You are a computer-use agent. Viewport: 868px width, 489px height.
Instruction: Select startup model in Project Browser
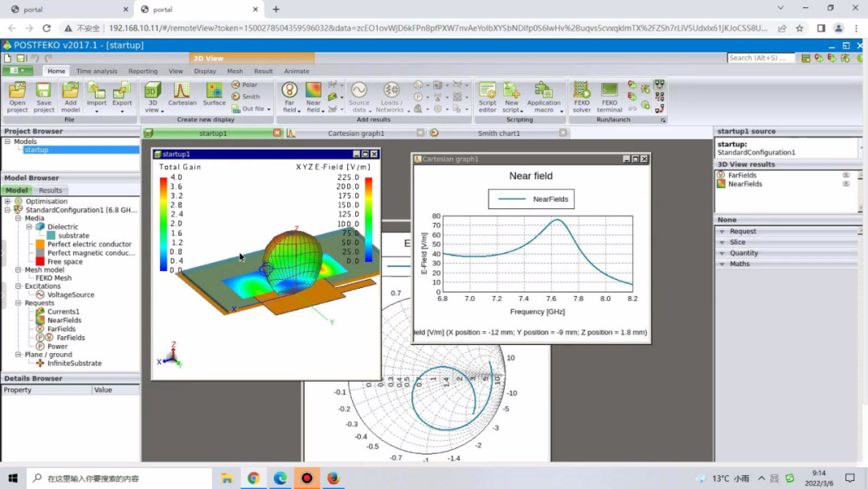pyautogui.click(x=36, y=150)
